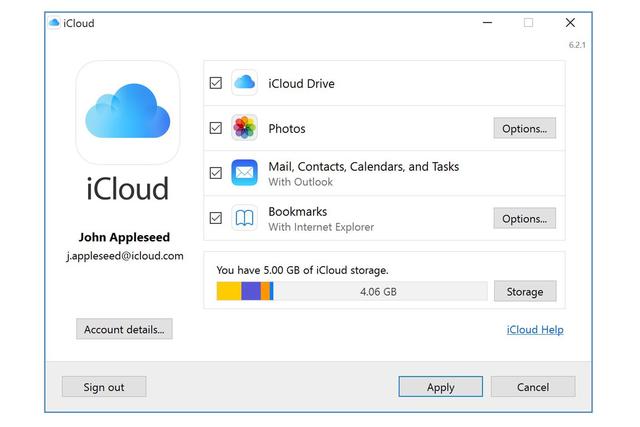Open the iCloud Help link
The height and width of the screenshot is (427, 640).
coord(535,330)
